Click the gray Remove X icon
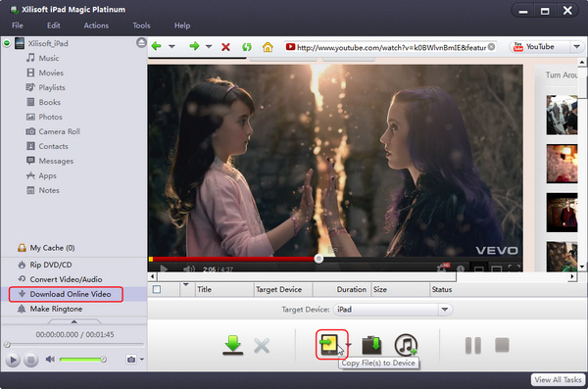This screenshot has width=588, height=389. pos(262,346)
